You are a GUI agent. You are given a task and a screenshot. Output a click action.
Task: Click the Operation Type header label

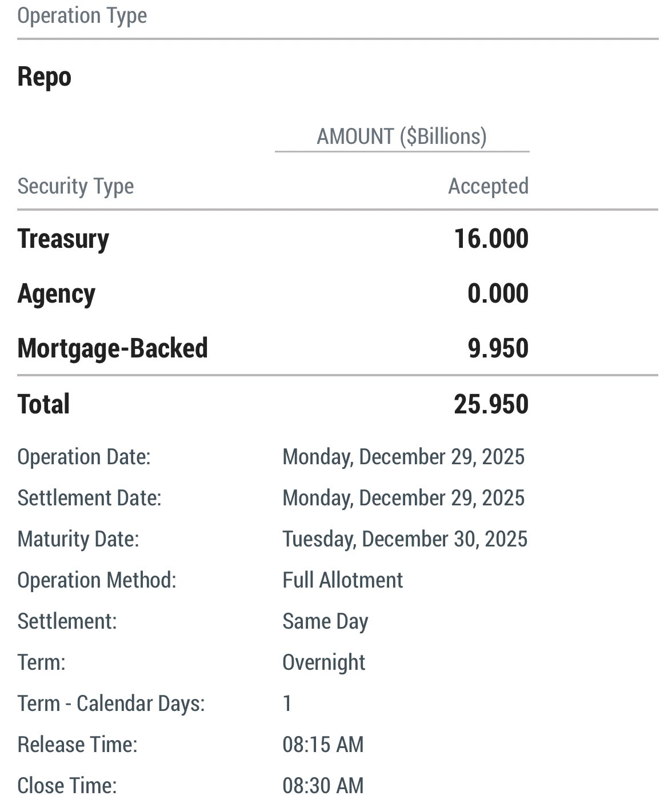(x=82, y=15)
